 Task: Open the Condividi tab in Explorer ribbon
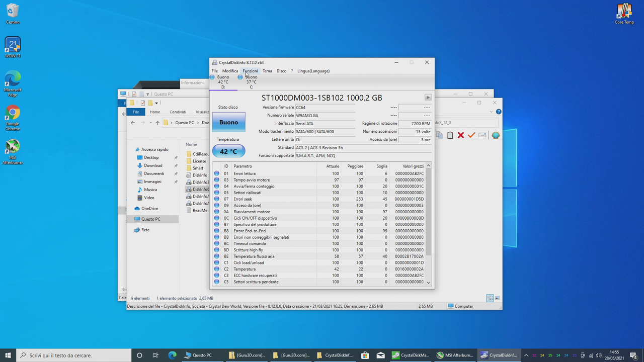[178, 112]
